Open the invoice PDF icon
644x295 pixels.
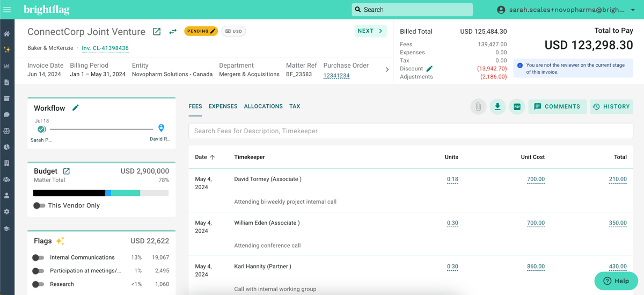coord(517,107)
